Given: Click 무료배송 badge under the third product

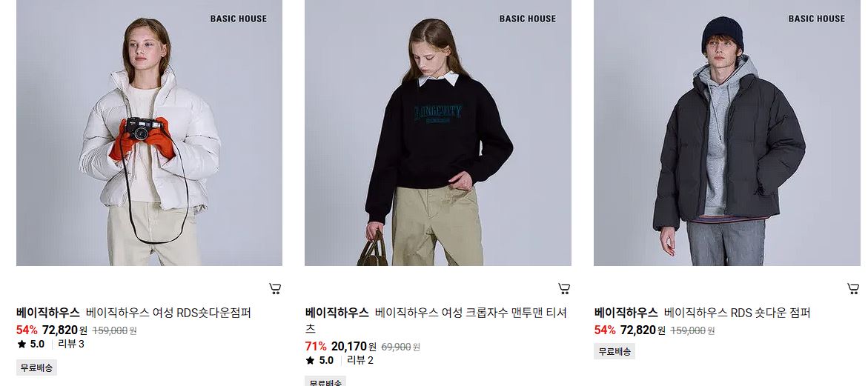Looking at the screenshot, I should (614, 351).
